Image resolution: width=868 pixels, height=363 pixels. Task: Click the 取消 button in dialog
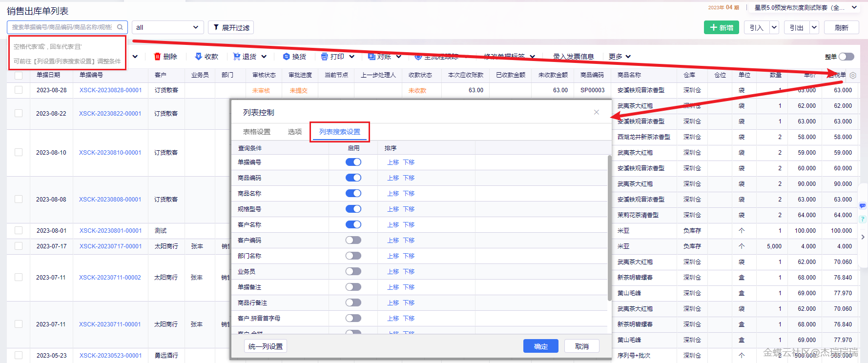[582, 346]
